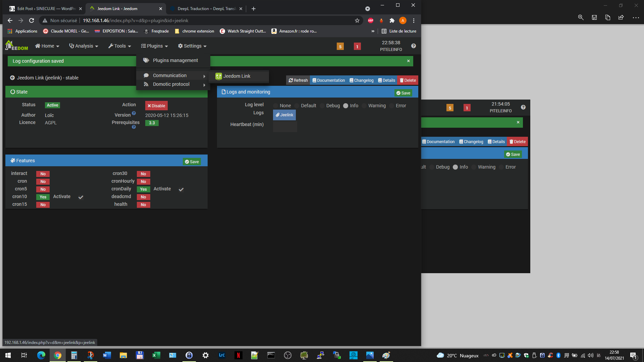The width and height of the screenshot is (644, 362).
Task: Open the Settings dropdown menu
Action: (192, 46)
